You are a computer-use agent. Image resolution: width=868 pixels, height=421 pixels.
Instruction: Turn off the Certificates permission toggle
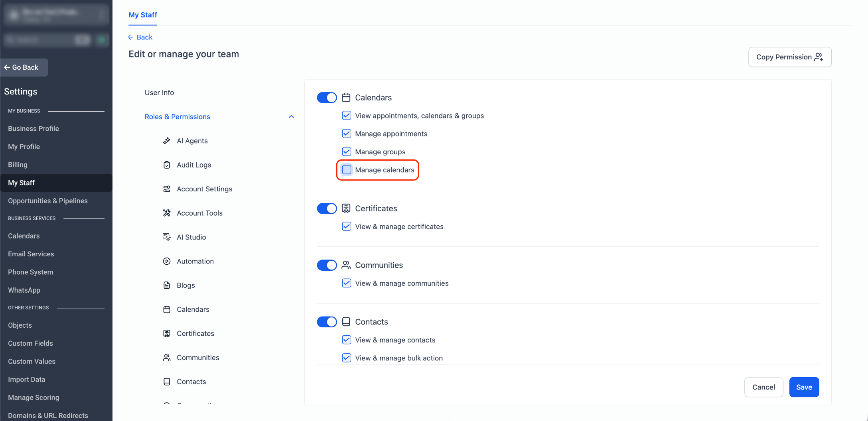coord(327,209)
